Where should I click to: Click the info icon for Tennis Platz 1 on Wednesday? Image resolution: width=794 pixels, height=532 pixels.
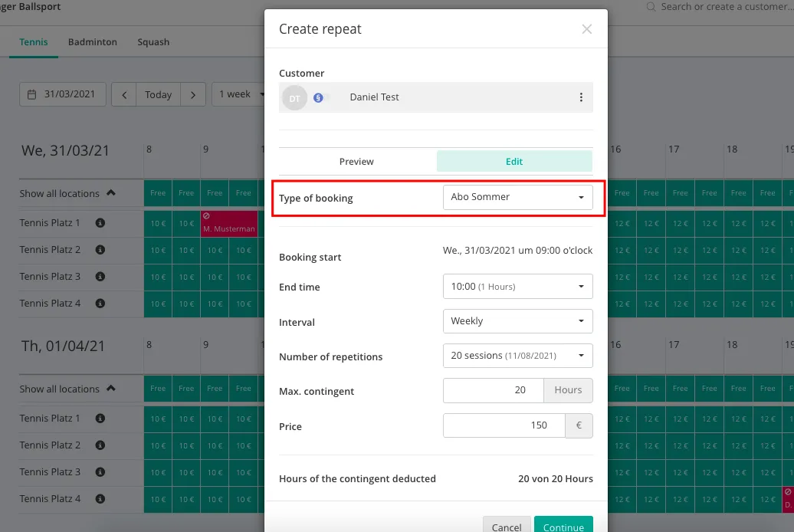(x=100, y=223)
